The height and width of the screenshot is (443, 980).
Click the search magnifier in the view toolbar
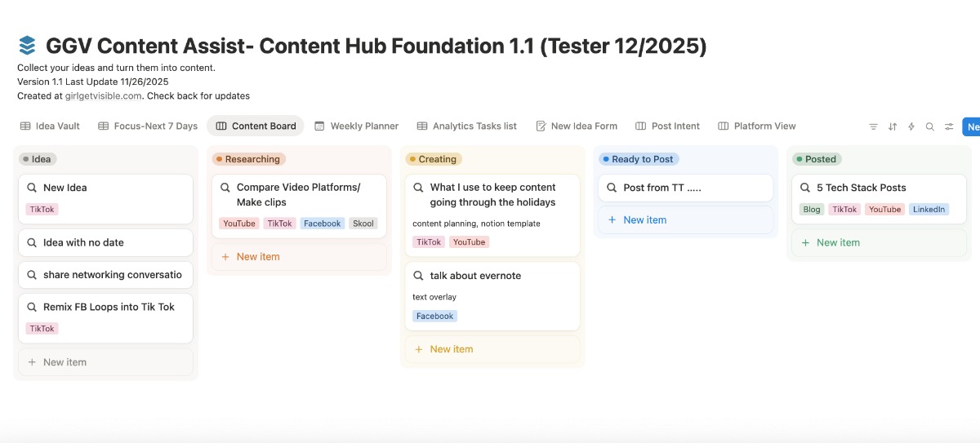pos(930,126)
